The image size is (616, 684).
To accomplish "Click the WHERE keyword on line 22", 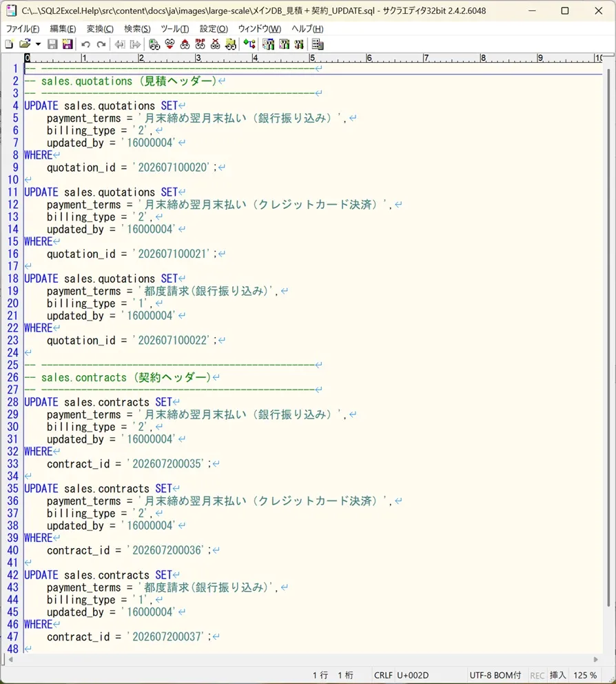I will (x=39, y=328).
